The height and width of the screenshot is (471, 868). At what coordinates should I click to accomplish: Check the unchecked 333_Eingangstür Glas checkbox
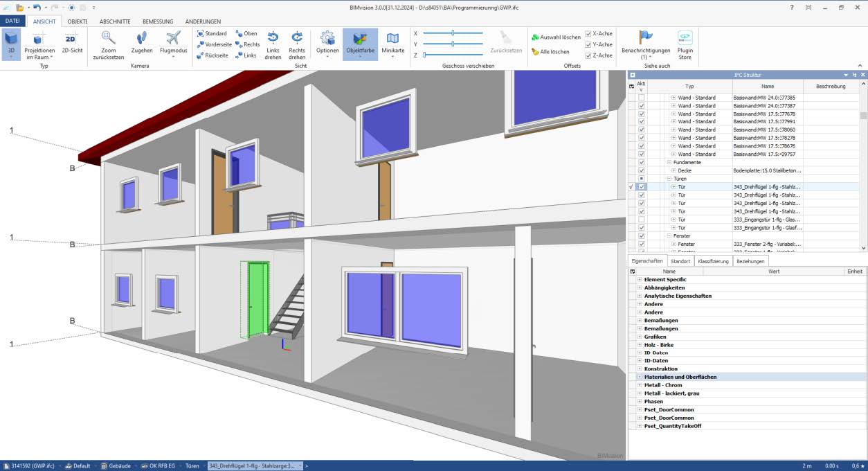point(642,220)
